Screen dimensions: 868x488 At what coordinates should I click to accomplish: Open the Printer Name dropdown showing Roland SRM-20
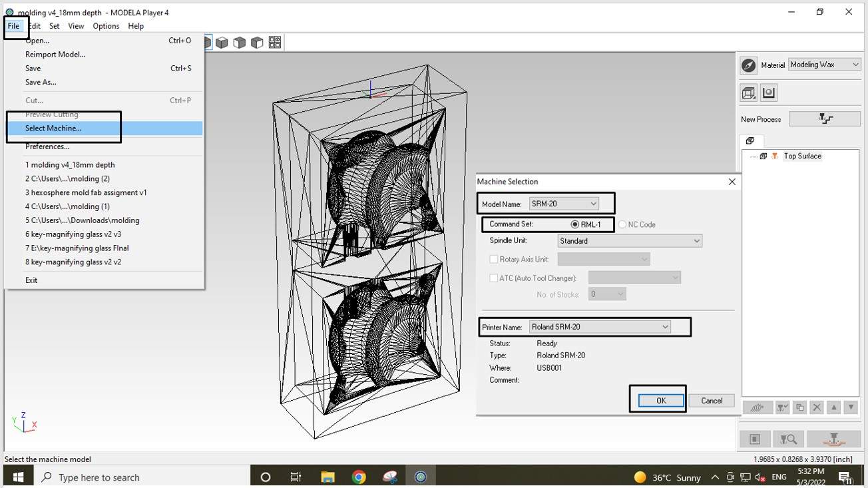pos(600,327)
